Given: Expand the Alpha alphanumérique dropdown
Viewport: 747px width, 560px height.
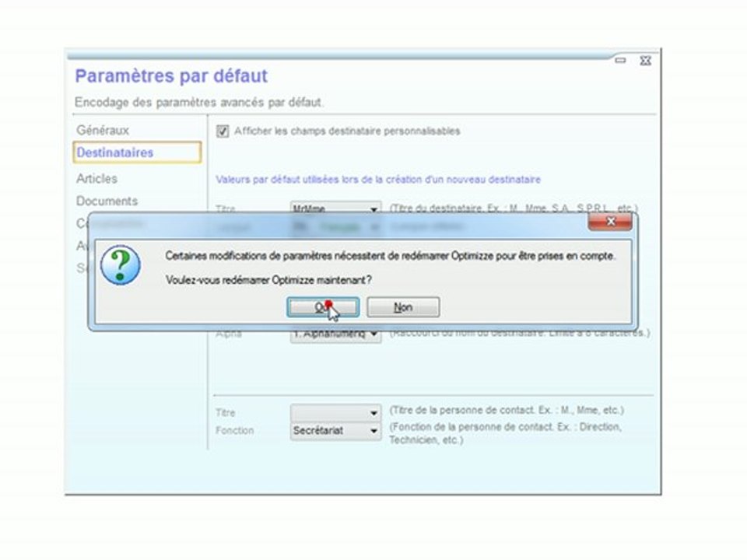Looking at the screenshot, I should click(374, 334).
